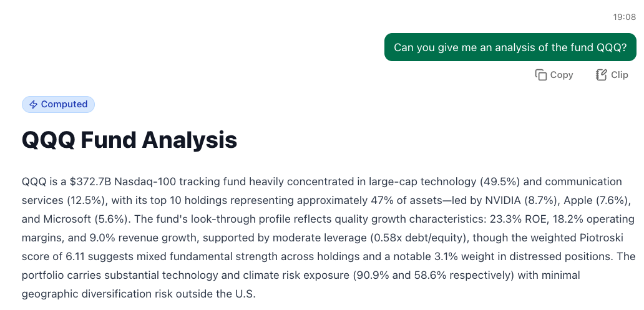Click the lightning bolt icon in Computed badge
644x310 pixels.
point(33,104)
